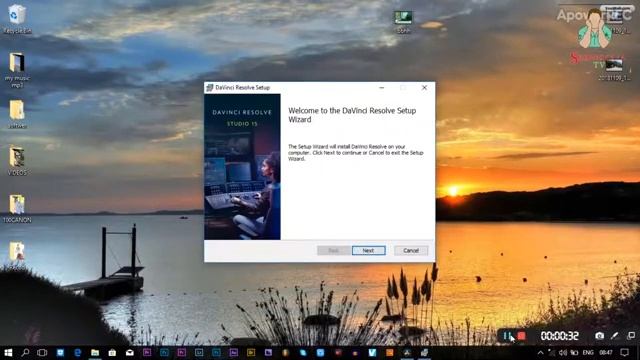640x360 pixels.
Task: Click Next in the DaVinci Resolve Setup wizard
Action: 368,250
